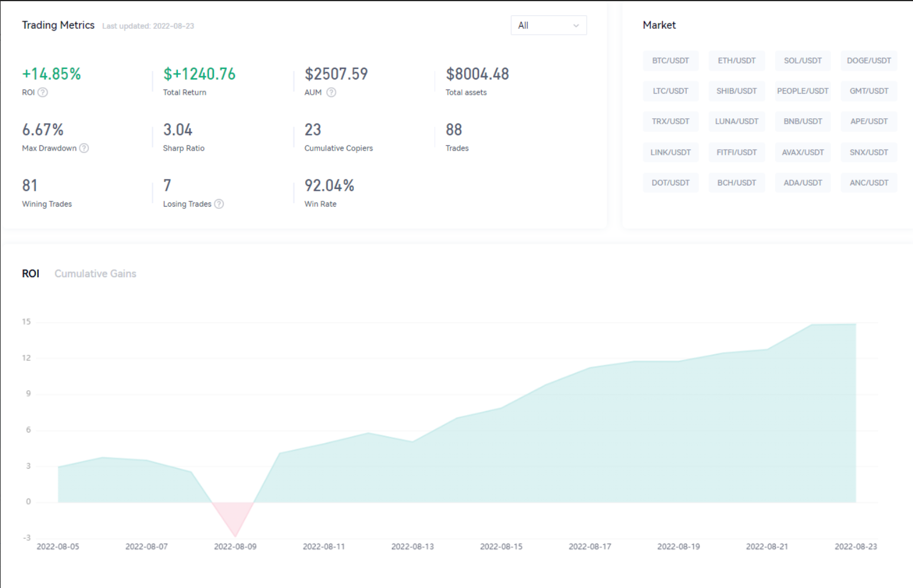Image resolution: width=913 pixels, height=588 pixels.
Task: Click the red negative dip on ROI chart
Action: [234, 517]
